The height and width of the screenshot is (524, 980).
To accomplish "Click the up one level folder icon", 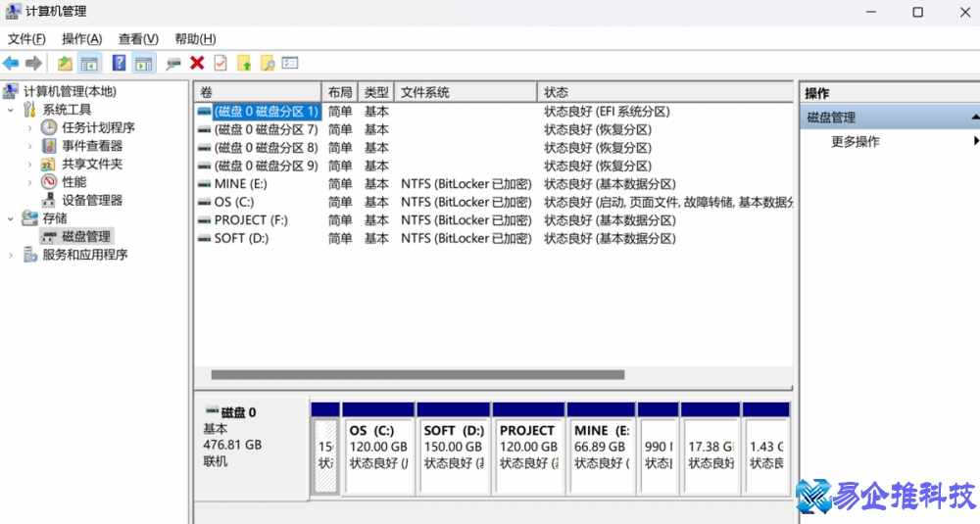I will 65,64.
